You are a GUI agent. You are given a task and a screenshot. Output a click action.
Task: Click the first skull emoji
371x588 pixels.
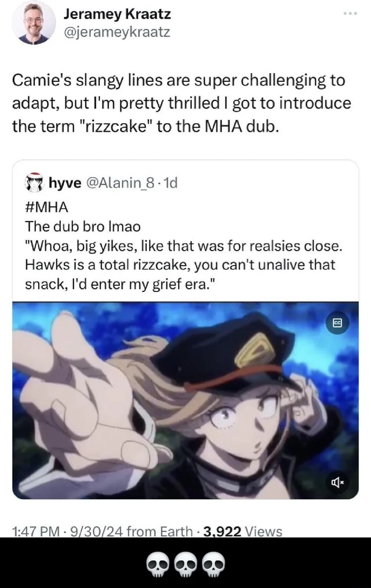[157, 564]
